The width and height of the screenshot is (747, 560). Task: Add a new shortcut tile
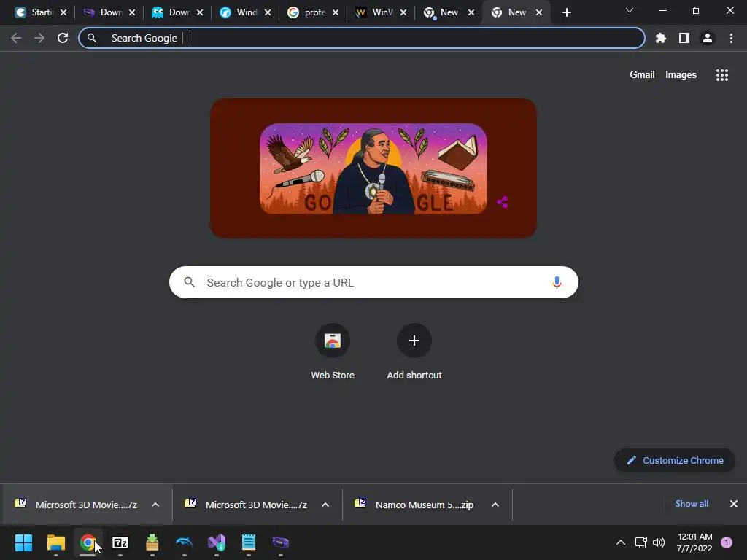tap(414, 352)
